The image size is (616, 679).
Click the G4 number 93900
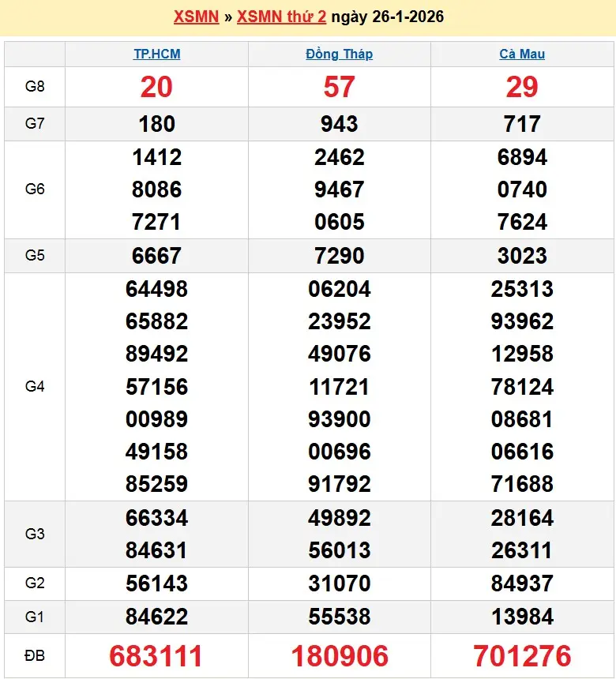tap(340, 419)
